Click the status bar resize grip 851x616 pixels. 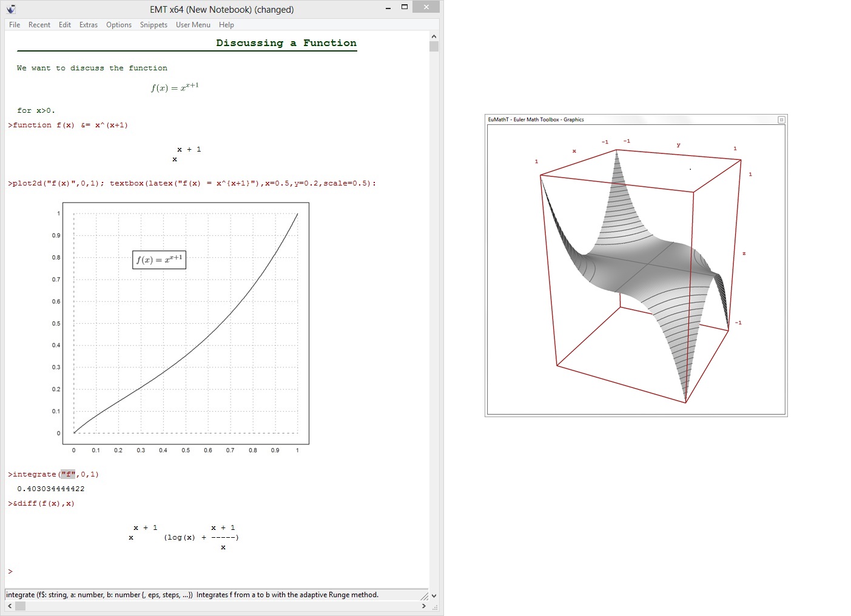click(425, 597)
